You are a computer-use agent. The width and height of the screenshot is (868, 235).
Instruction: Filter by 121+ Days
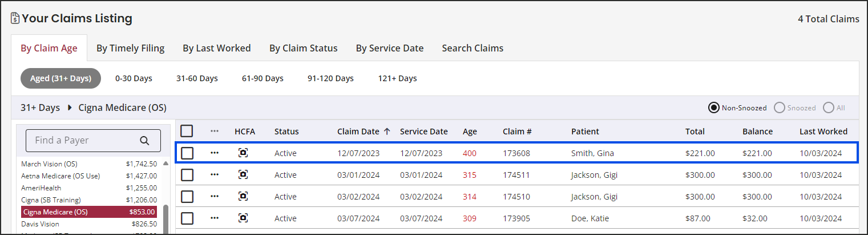tap(397, 78)
